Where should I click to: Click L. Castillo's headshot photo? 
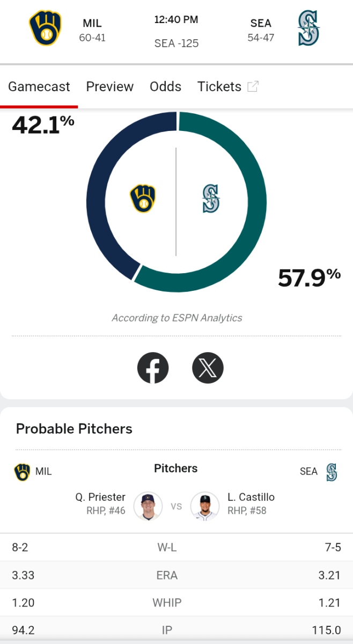tap(205, 506)
